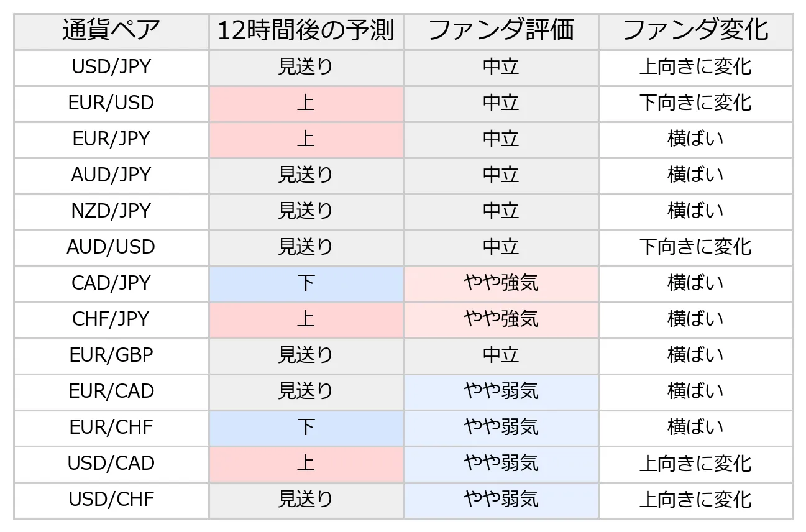Click the 通貨ペア column header
Image resolution: width=806 pixels, height=532 pixels.
click(111, 30)
